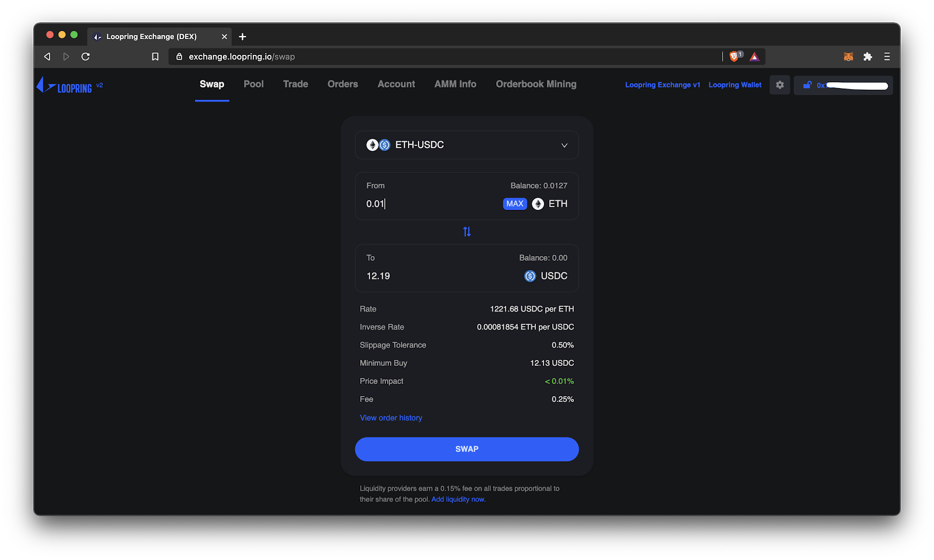
Task: Click the Brave Rewards triangle icon
Action: 755,57
